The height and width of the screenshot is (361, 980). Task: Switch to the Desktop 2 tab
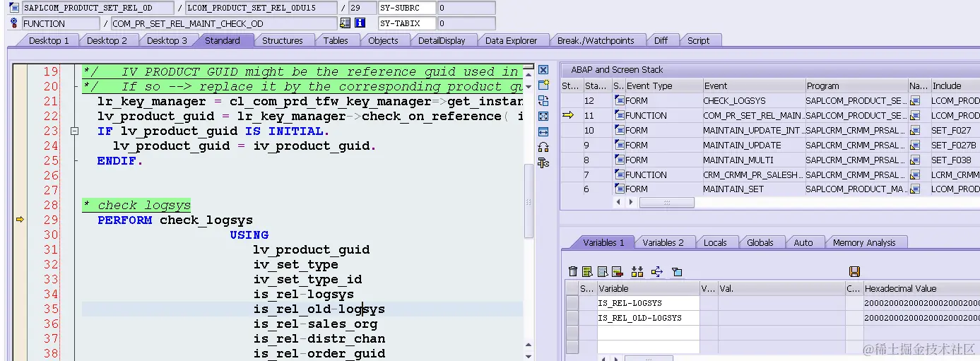[107, 41]
